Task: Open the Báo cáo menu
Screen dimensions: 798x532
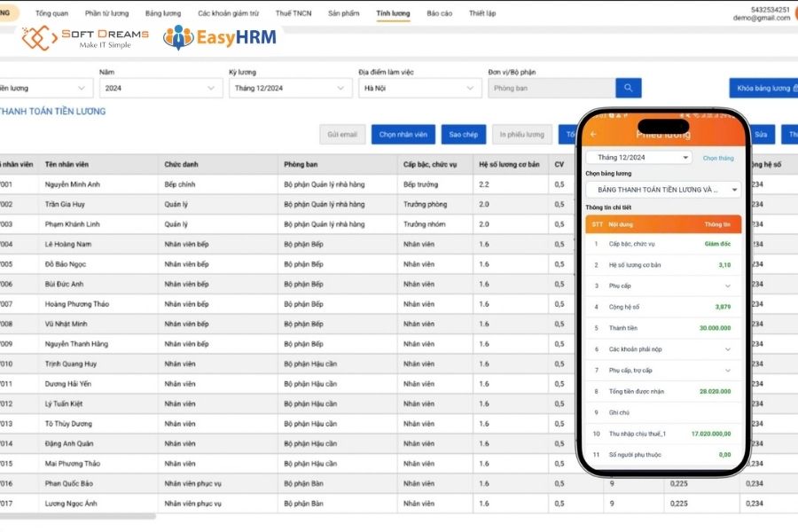Action: click(439, 13)
